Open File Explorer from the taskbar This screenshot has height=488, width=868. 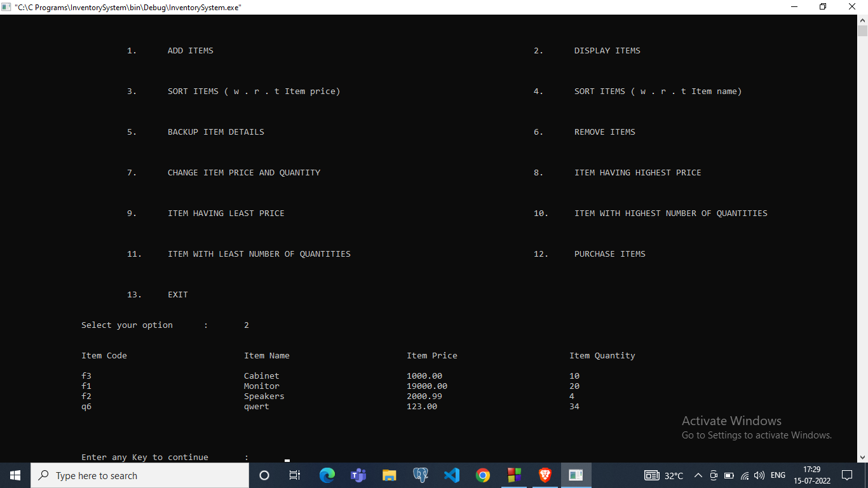pos(389,475)
